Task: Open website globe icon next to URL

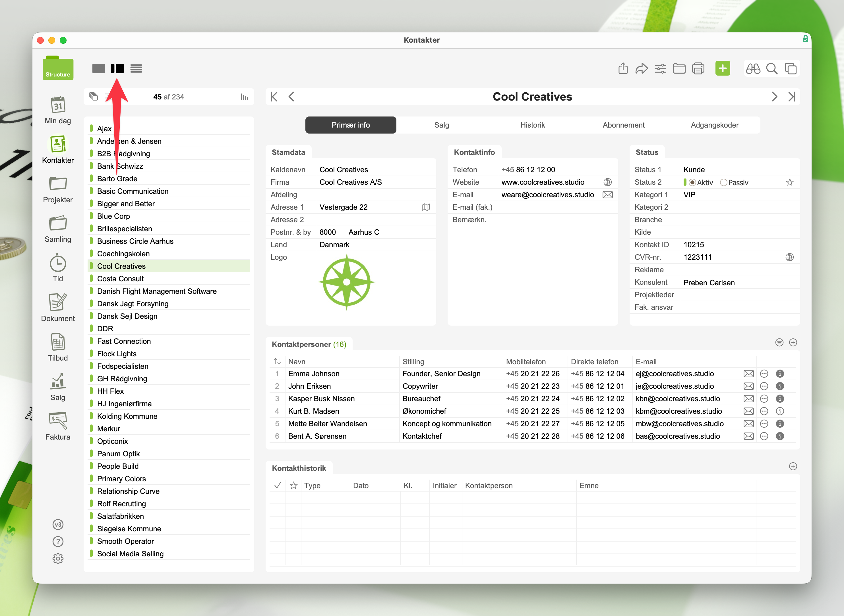Action: (607, 182)
